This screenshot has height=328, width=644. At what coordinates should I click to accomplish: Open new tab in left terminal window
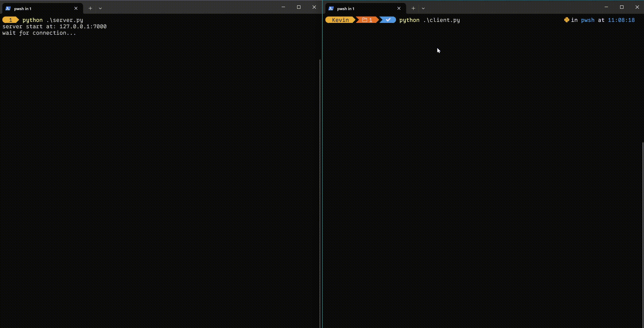pyautogui.click(x=90, y=8)
